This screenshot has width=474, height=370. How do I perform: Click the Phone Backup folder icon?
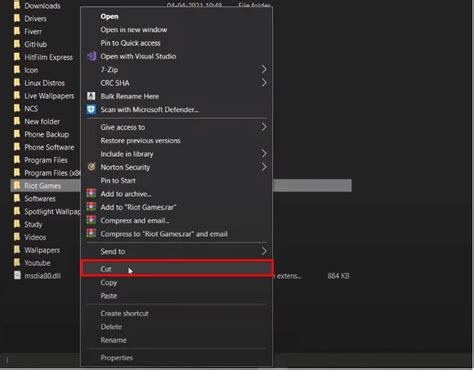pos(17,134)
